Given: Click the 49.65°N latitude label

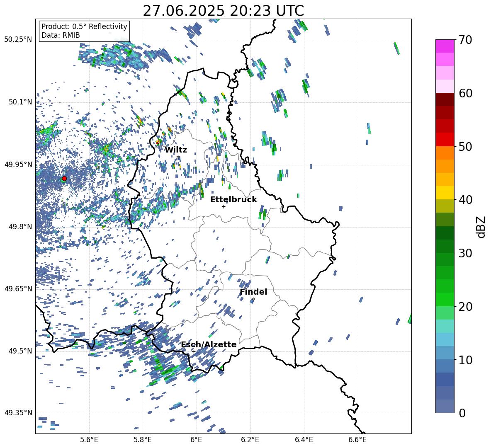Looking at the screenshot, I should coord(18,288).
